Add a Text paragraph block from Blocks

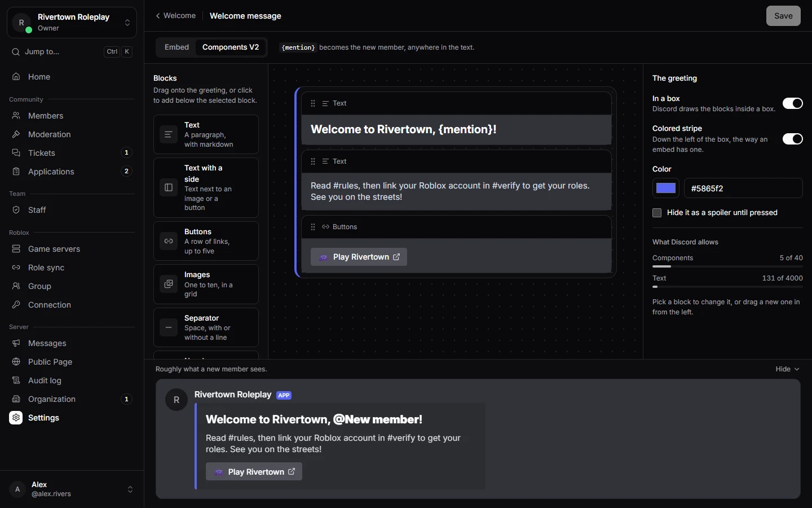coord(206,134)
